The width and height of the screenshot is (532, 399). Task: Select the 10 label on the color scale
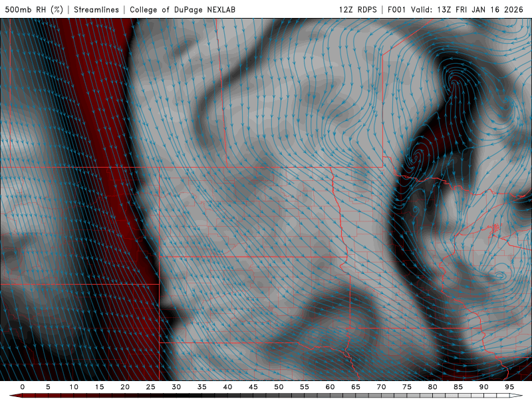(74, 387)
